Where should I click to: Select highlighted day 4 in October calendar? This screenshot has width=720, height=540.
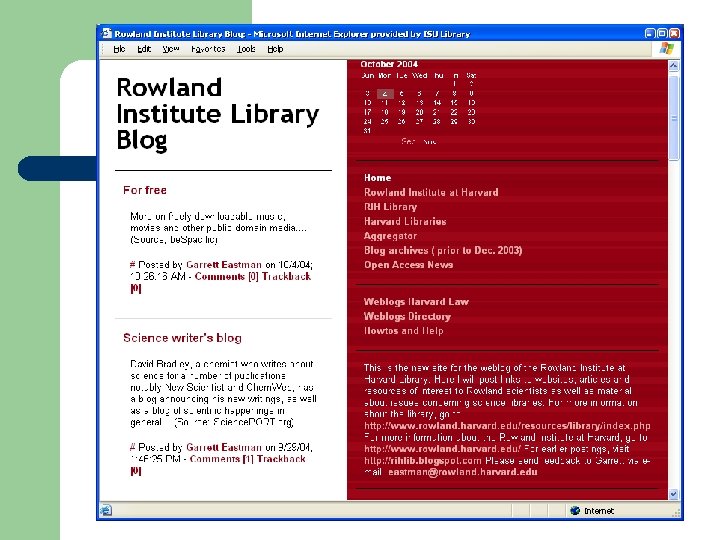point(385,94)
